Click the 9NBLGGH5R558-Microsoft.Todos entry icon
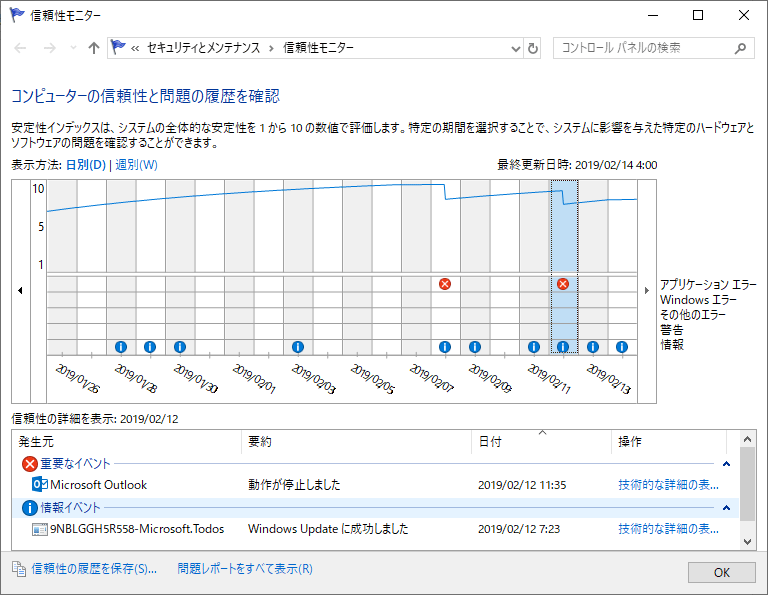The width and height of the screenshot is (768, 595). (40, 529)
